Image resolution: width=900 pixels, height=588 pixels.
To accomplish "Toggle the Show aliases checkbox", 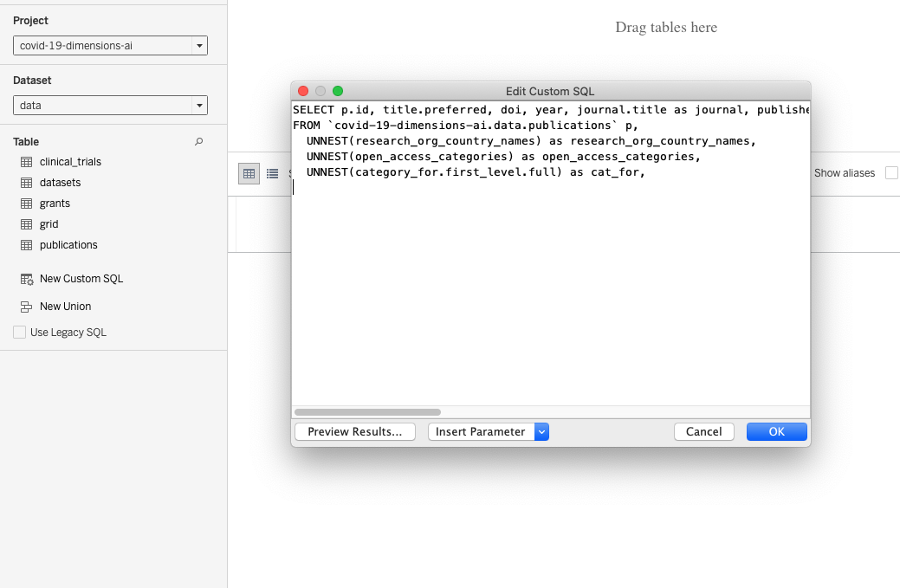I will point(891,172).
